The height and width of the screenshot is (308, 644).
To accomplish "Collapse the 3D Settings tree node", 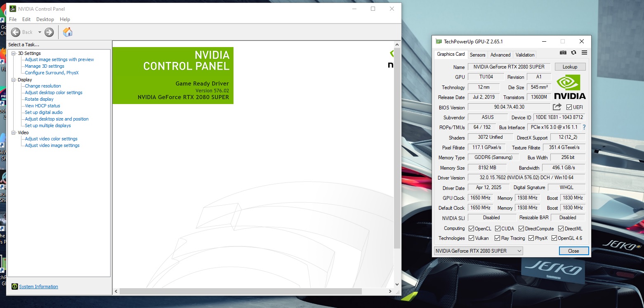I will click(x=14, y=53).
